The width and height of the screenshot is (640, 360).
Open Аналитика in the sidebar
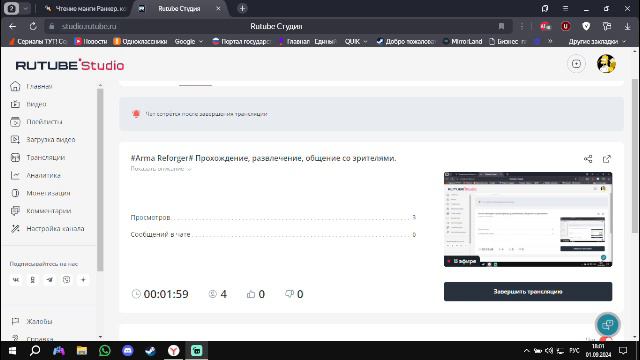click(36, 176)
